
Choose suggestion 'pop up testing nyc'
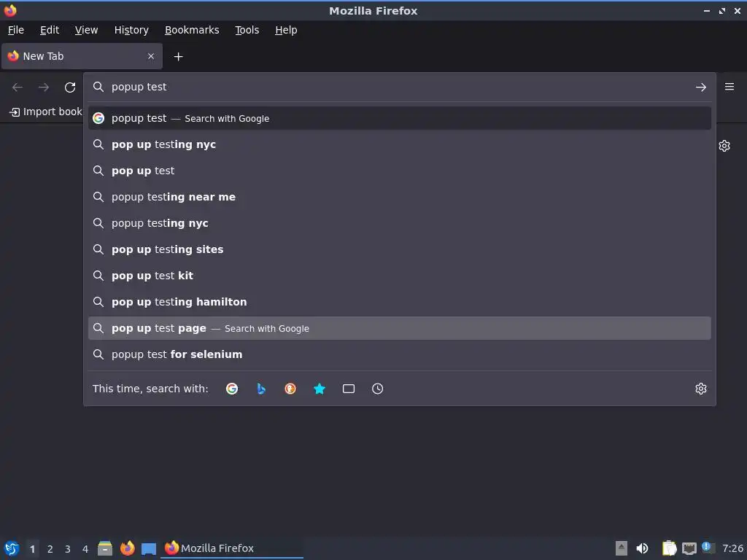point(400,144)
